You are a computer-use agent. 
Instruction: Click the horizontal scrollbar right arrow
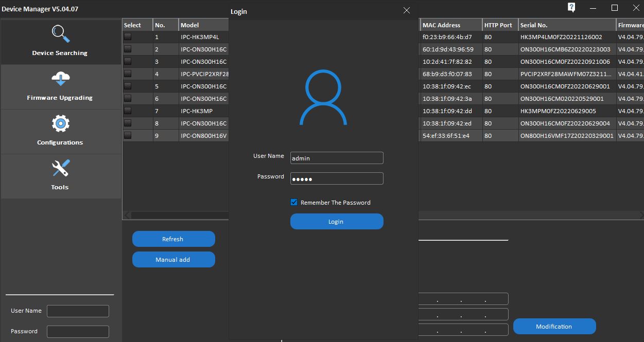pos(641,215)
